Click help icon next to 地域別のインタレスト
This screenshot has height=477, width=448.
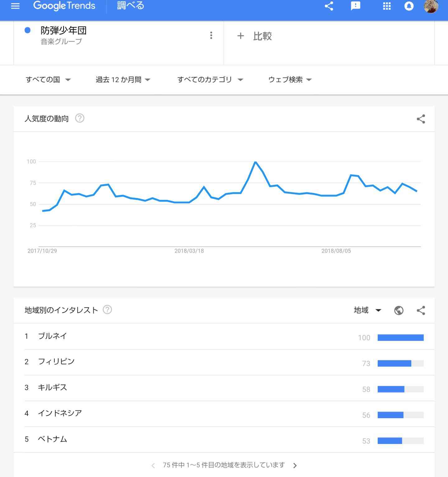[x=107, y=310]
